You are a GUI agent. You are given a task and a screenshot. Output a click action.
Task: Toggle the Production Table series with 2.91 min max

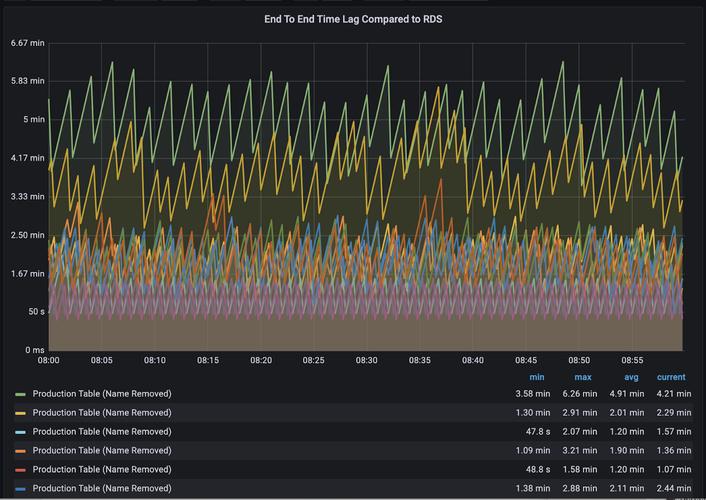coord(102,413)
